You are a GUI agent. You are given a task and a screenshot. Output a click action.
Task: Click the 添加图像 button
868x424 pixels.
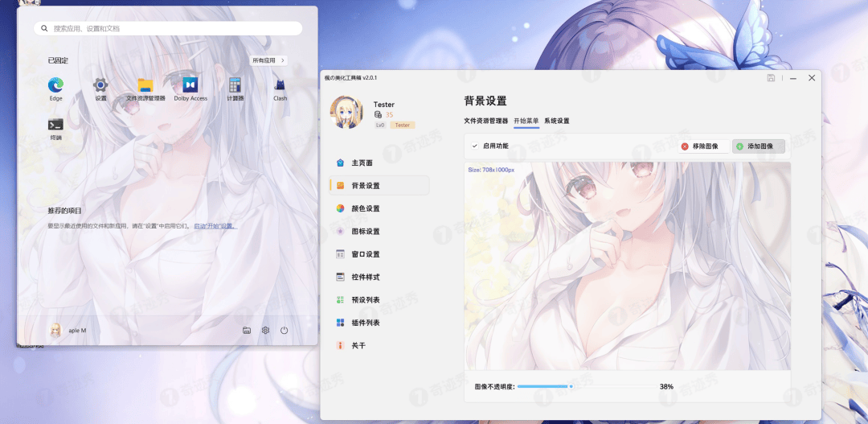tap(759, 146)
